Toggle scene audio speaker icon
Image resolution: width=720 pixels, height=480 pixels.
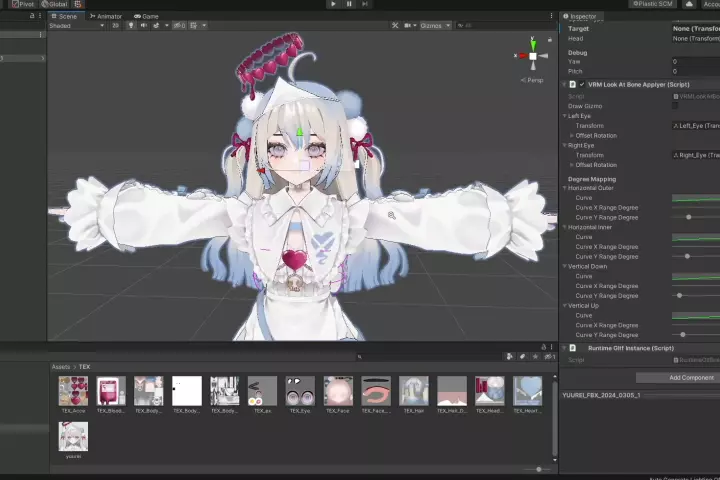(x=144, y=26)
